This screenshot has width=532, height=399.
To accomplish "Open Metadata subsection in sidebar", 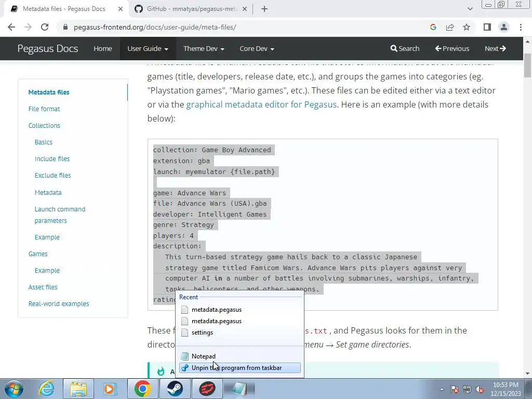I will coord(48,192).
